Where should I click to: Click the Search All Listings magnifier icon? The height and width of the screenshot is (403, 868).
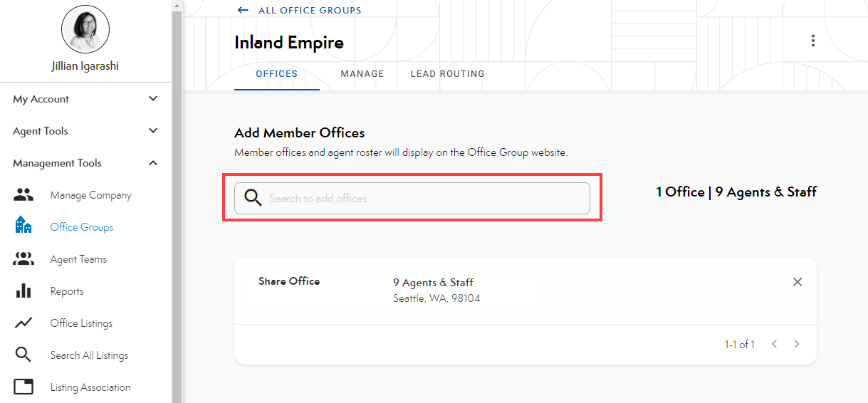[23, 355]
